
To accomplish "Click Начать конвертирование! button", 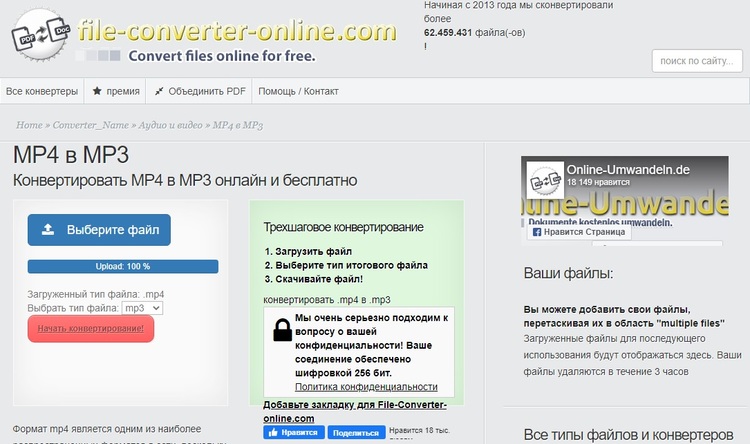I will 91,329.
